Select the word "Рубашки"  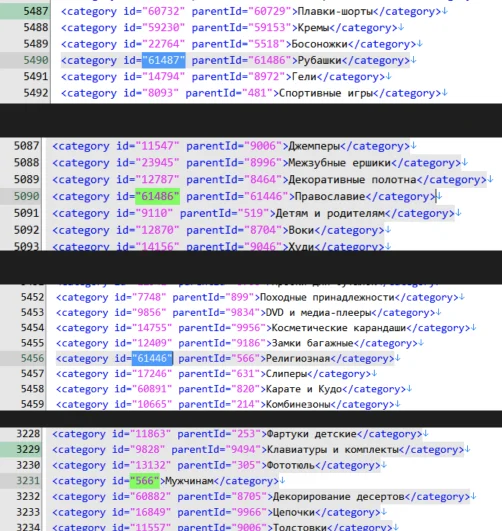(x=319, y=60)
